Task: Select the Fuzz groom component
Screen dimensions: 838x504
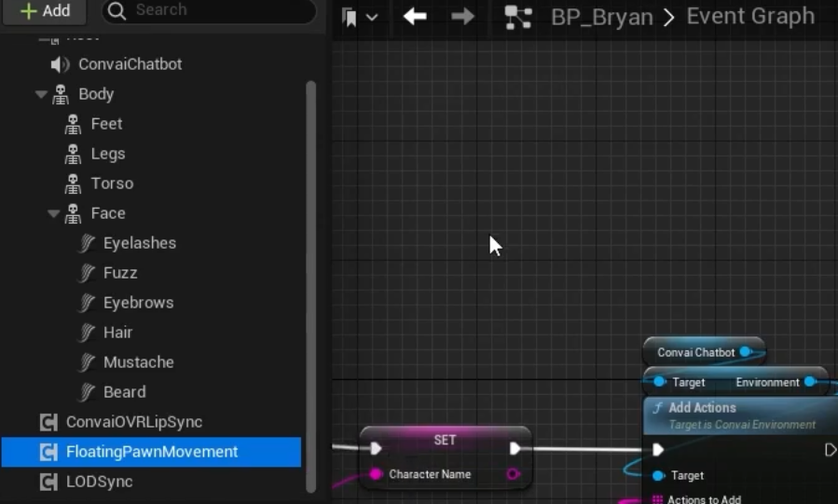Action: pos(120,273)
